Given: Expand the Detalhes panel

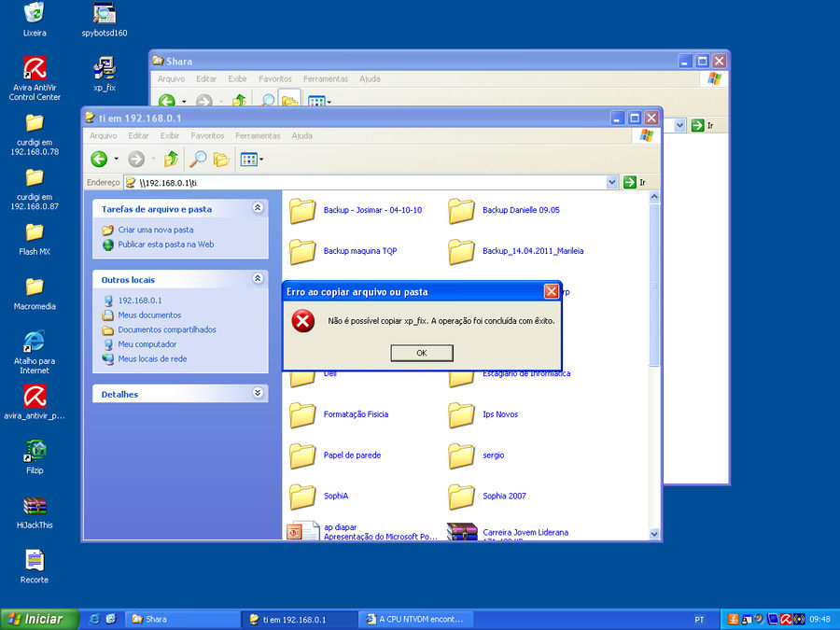Looking at the screenshot, I should click(258, 393).
